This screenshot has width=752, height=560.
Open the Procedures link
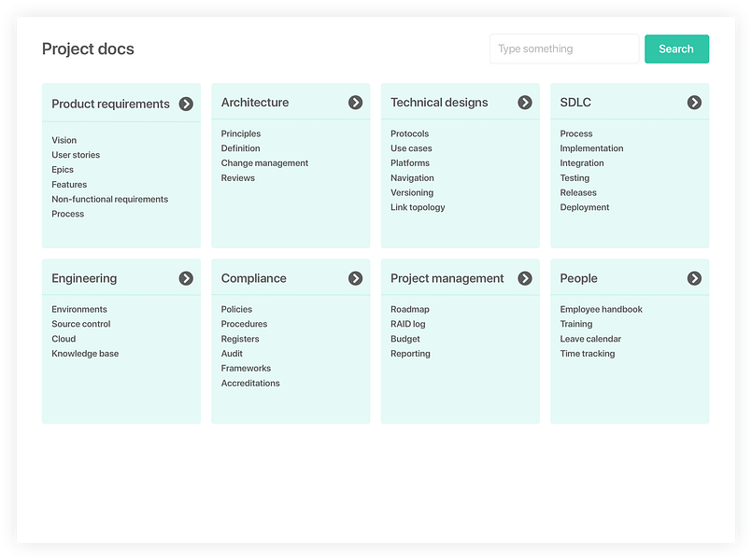[x=244, y=324]
